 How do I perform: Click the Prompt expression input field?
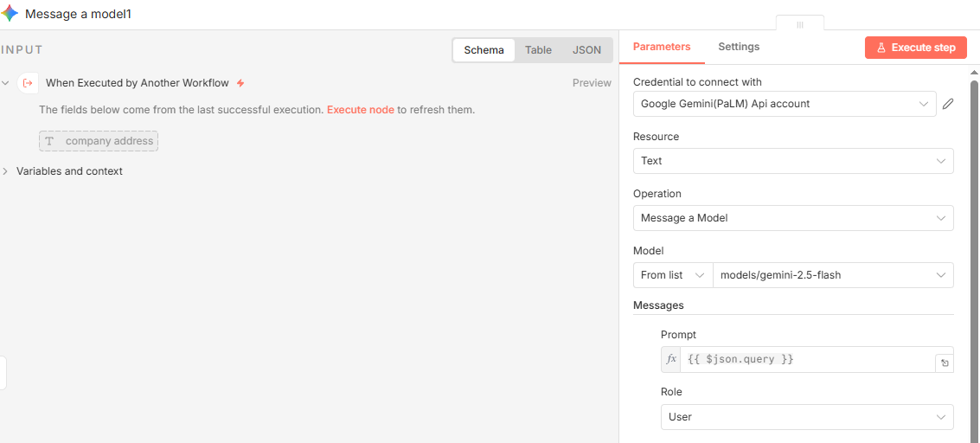pyautogui.click(x=804, y=359)
